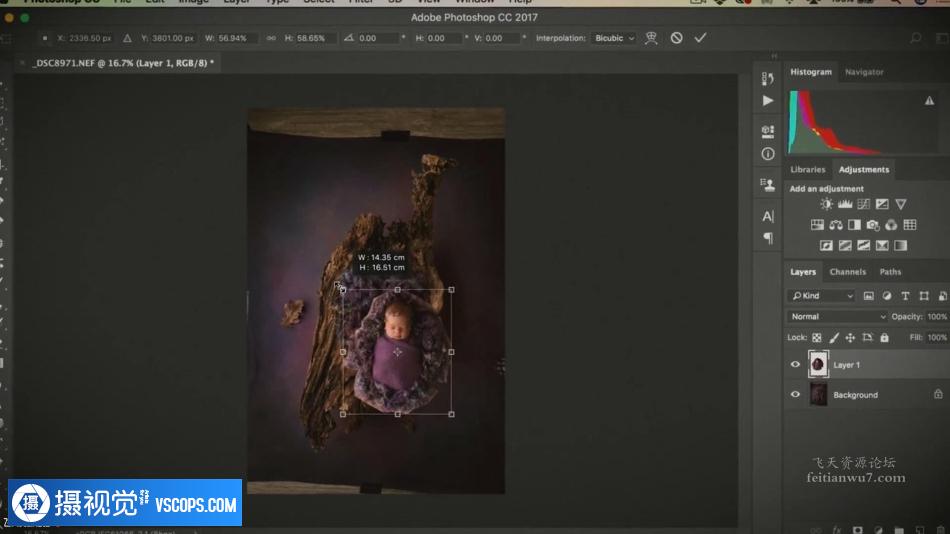Toggle relative positioning delta triangle icon
950x534 pixels.
127,38
